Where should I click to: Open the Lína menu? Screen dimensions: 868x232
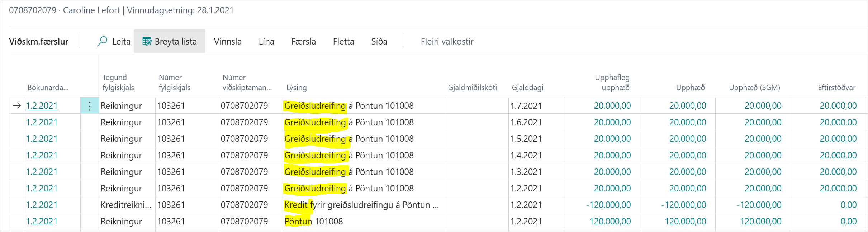point(266,42)
